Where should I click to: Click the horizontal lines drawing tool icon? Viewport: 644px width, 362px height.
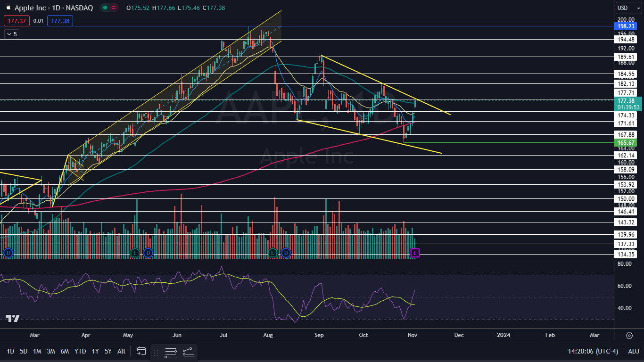click(171, 353)
